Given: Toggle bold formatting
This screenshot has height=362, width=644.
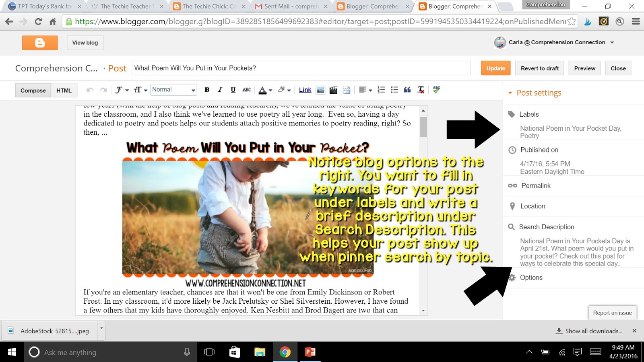Looking at the screenshot, I should (x=207, y=90).
